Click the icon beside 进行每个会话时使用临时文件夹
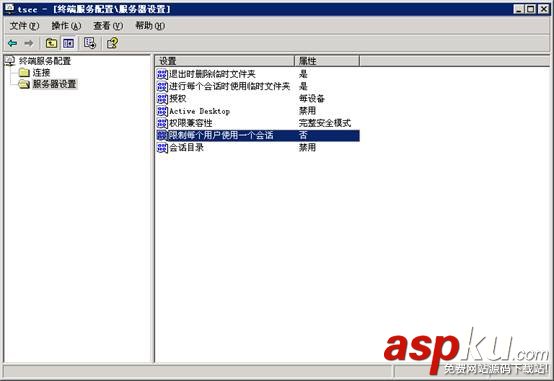Viewport: 554px width, 381px height. [x=162, y=86]
